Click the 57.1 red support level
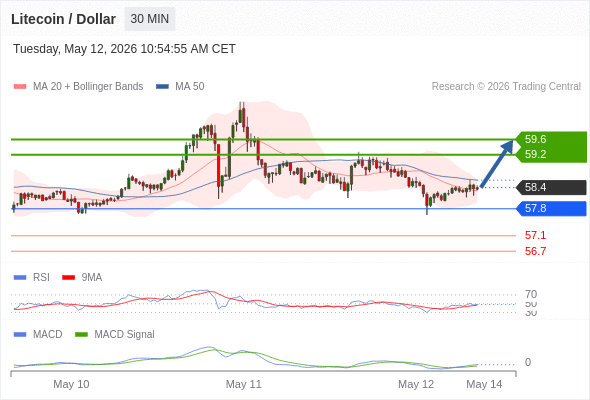The image size is (590, 400). (535, 236)
